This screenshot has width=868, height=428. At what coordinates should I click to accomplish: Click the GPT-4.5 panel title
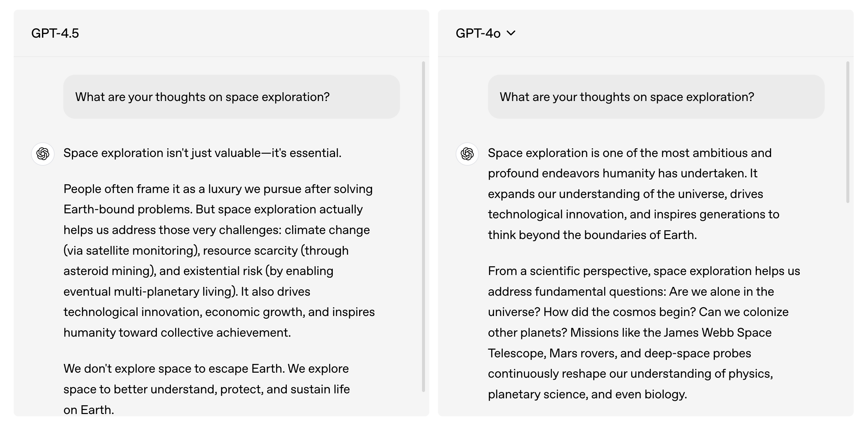tap(55, 33)
